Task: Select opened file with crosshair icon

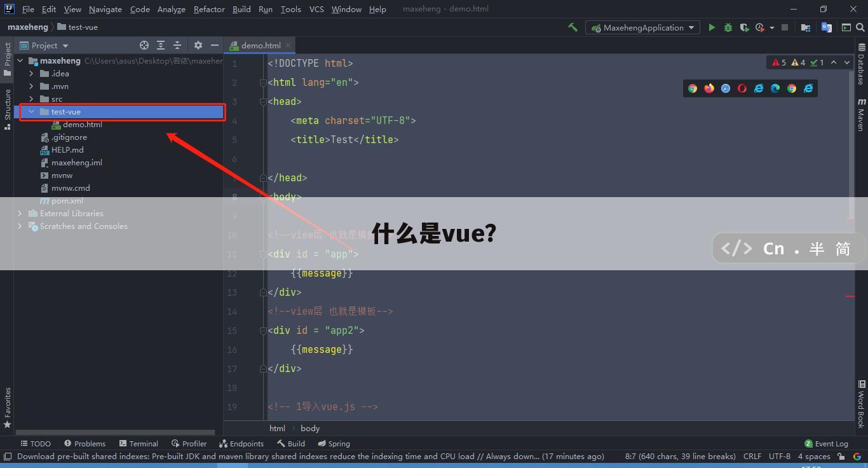Action: tap(144, 45)
